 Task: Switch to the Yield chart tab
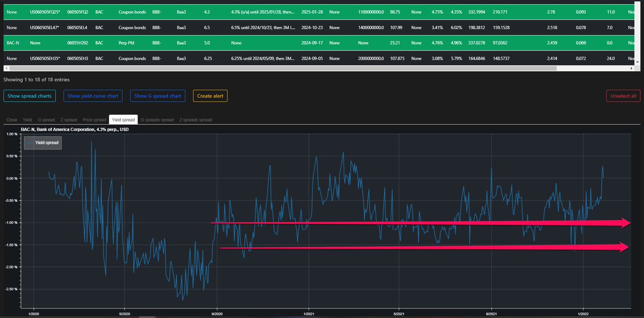[27, 120]
